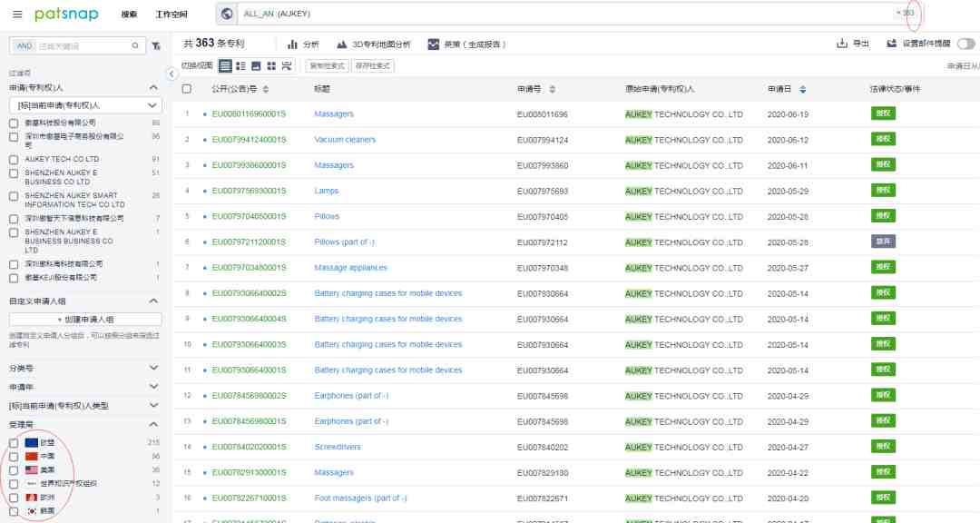Collapse the applicant filter section chevron
The image size is (980, 523).
153,87
